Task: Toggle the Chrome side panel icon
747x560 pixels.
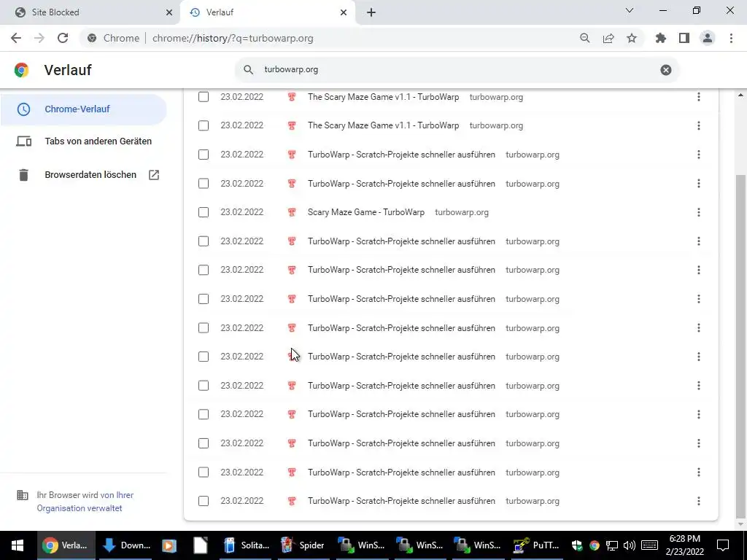Action: (684, 38)
